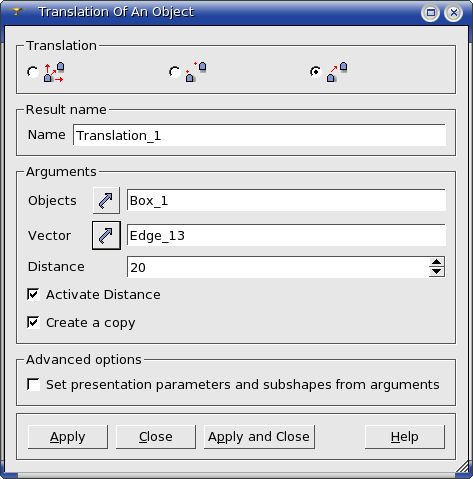473x479 pixels.
Task: Choose the translation by two points icon
Action: click(196, 72)
